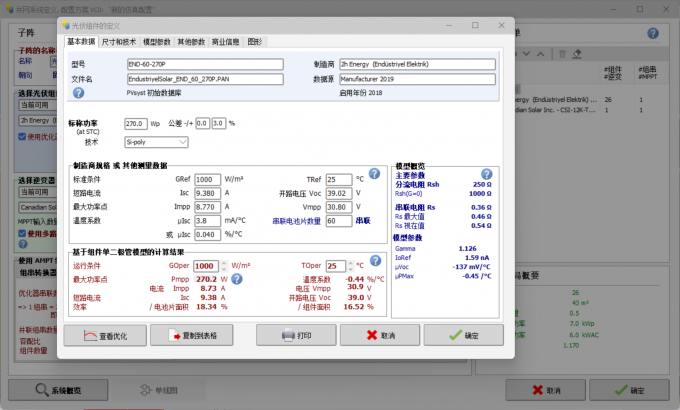
Task: Click help icon below 使用多路 checkbox
Action: 23,244
